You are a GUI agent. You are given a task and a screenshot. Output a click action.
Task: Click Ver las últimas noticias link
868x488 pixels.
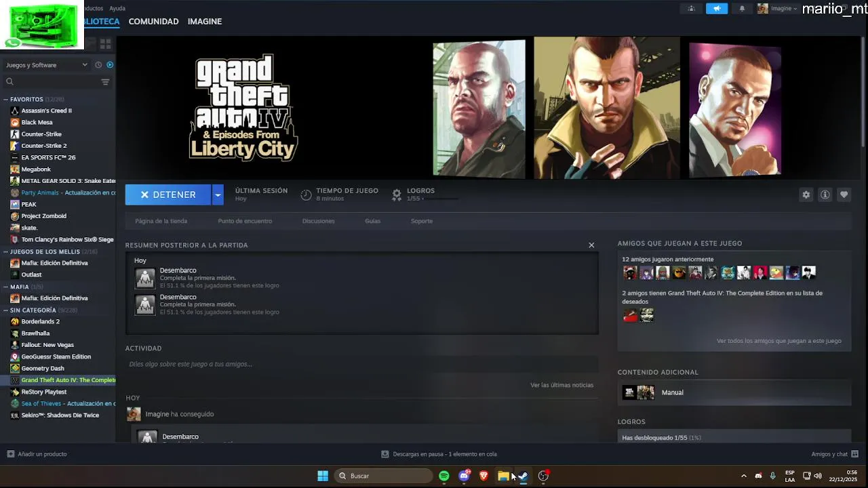pos(561,385)
